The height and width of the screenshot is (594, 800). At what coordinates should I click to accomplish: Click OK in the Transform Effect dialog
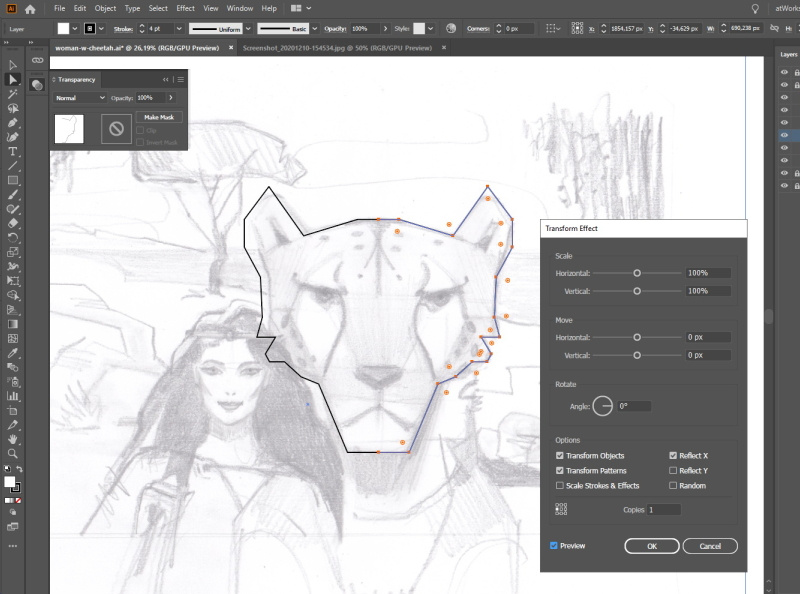(651, 546)
